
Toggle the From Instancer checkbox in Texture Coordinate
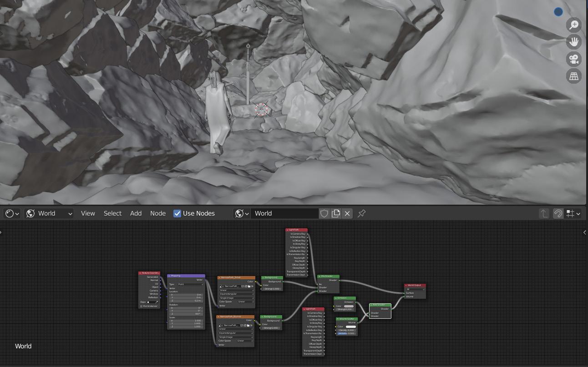pos(142,306)
